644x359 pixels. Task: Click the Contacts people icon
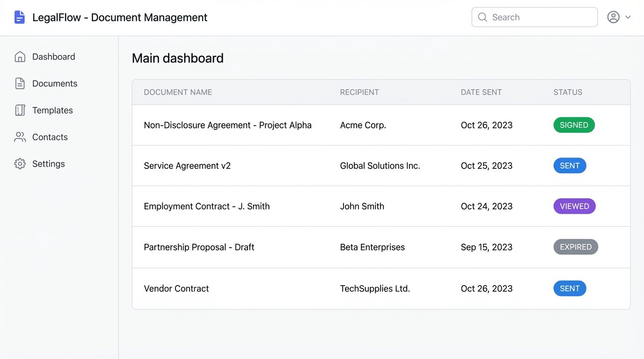(20, 136)
